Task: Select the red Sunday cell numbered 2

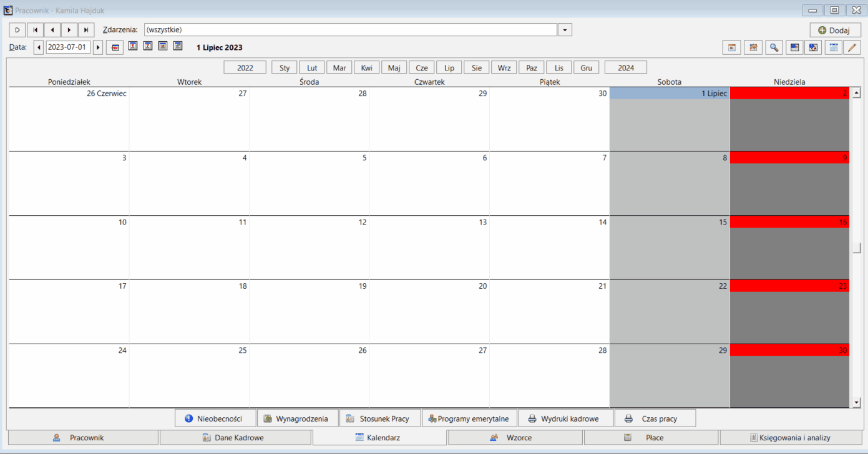Action: (x=789, y=119)
